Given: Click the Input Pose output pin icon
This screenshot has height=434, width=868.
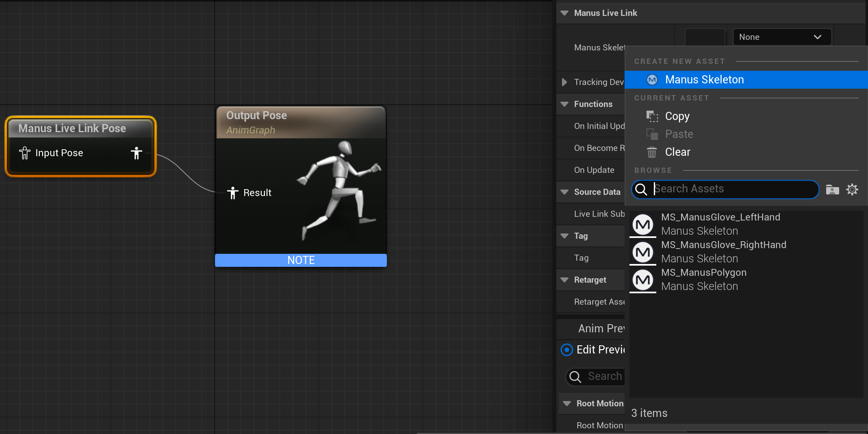Looking at the screenshot, I should (x=137, y=153).
